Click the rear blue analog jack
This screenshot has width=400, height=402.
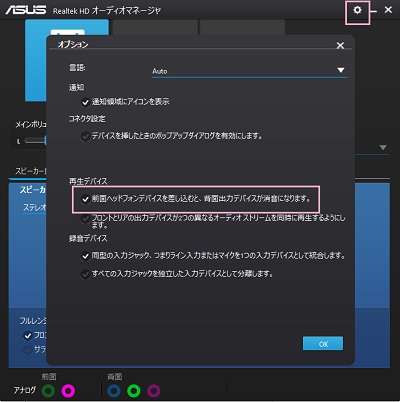point(114,391)
